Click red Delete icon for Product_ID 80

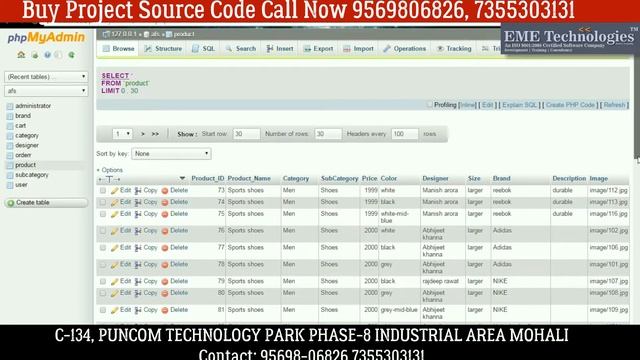pyautogui.click(x=165, y=293)
